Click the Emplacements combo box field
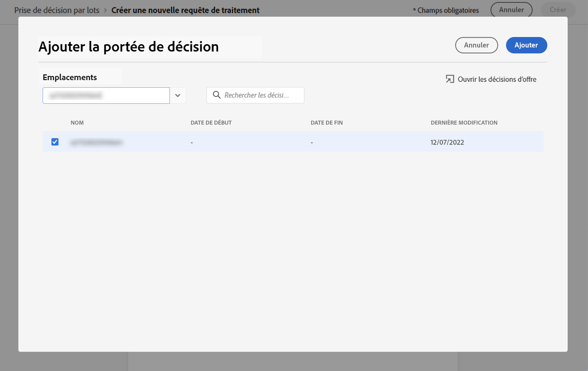 click(106, 96)
